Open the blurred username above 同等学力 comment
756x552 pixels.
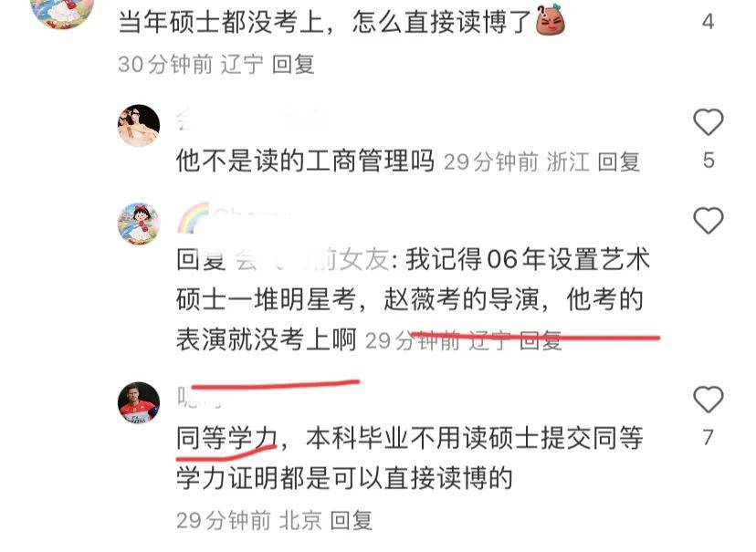pos(200,398)
